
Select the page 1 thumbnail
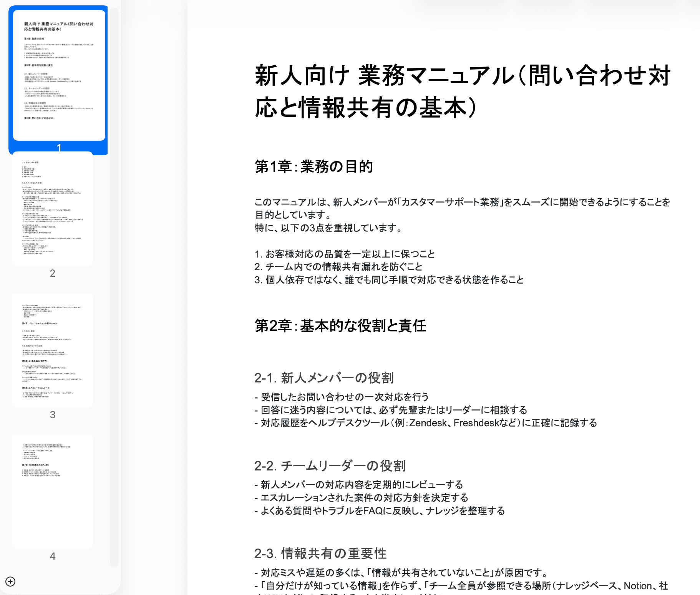click(x=59, y=75)
